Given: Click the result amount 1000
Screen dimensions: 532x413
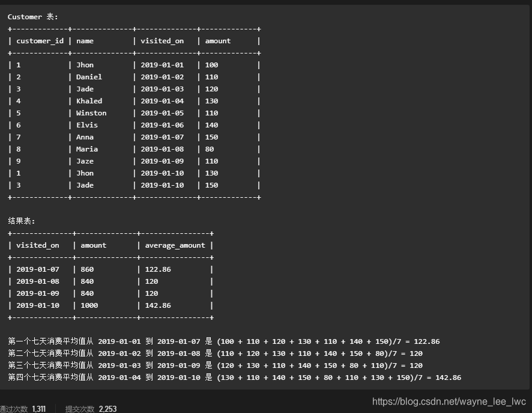Looking at the screenshot, I should pos(89,305).
